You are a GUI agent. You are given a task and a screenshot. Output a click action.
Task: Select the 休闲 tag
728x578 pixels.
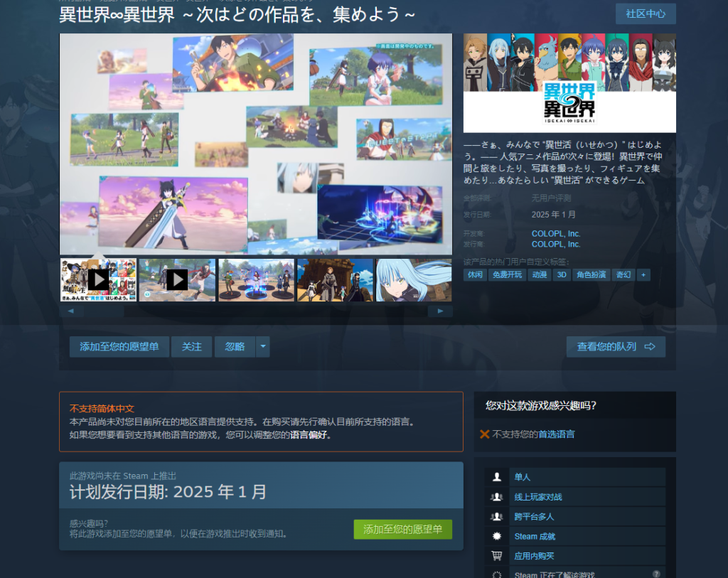475,275
